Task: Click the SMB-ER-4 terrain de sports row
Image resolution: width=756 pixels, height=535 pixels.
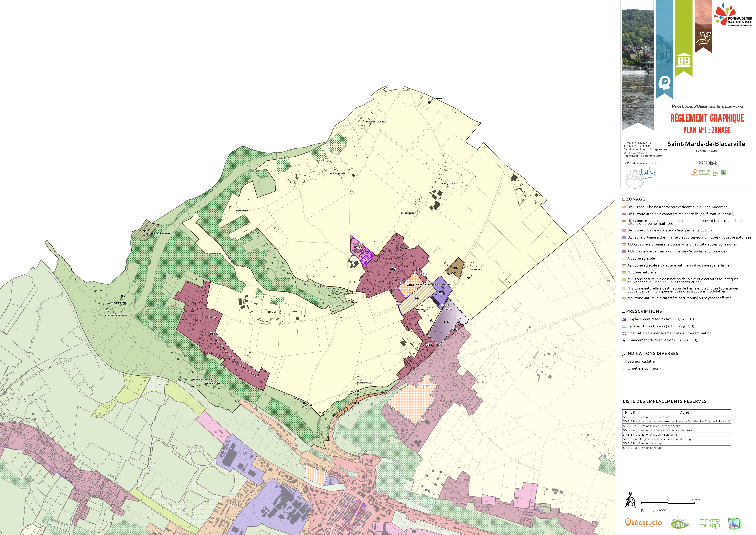Action: (677, 430)
